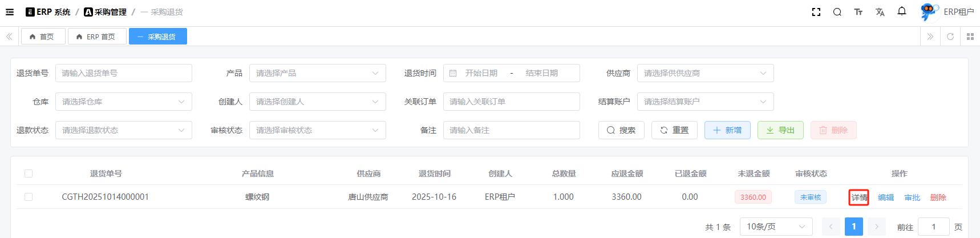Open the notification bell

pos(902,11)
